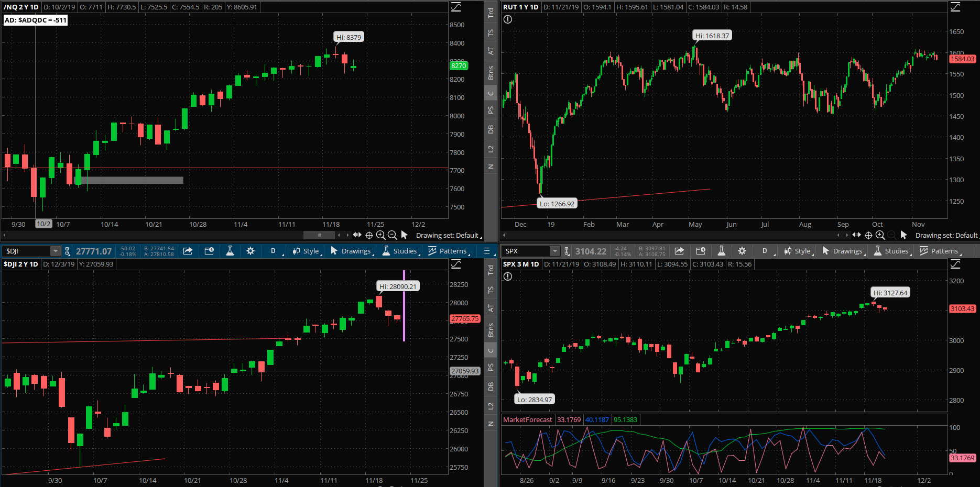This screenshot has height=487, width=980.
Task: Open Drawing set: Default dropdown under the RUT chart
Action: coord(948,235)
